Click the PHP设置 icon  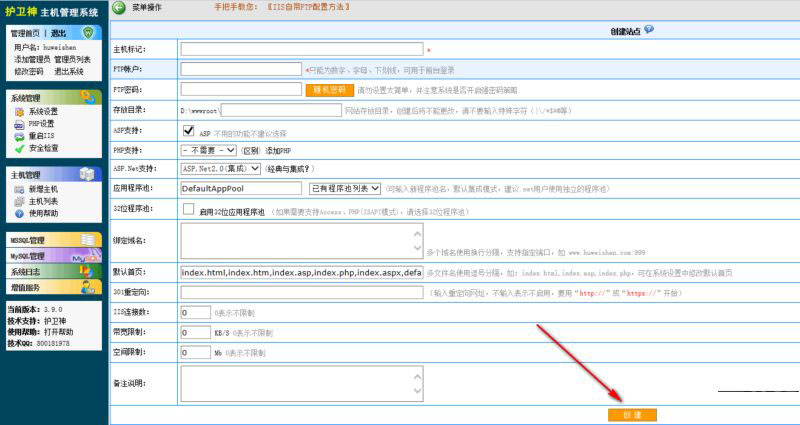[x=19, y=124]
